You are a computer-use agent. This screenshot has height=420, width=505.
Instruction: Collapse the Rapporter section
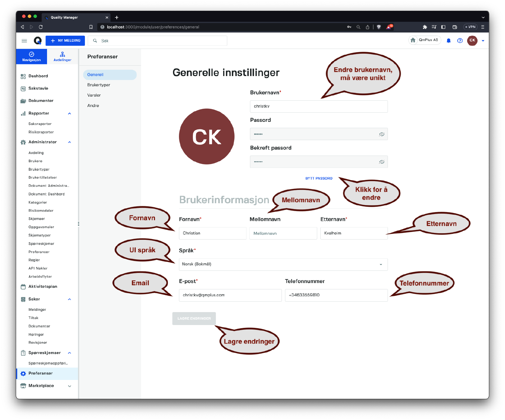pos(69,114)
